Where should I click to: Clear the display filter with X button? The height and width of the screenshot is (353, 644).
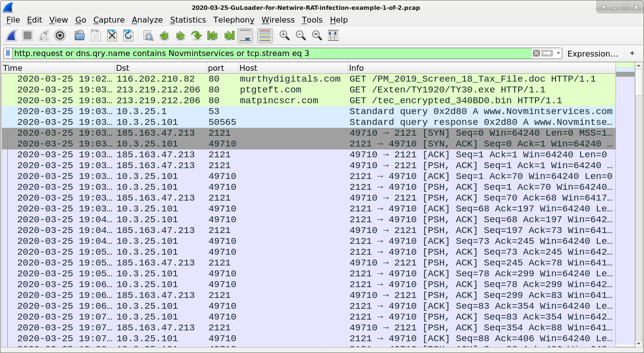coord(535,53)
